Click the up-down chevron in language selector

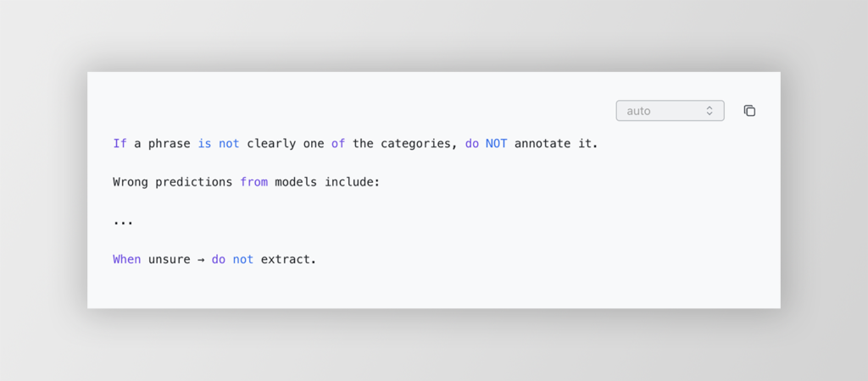709,111
